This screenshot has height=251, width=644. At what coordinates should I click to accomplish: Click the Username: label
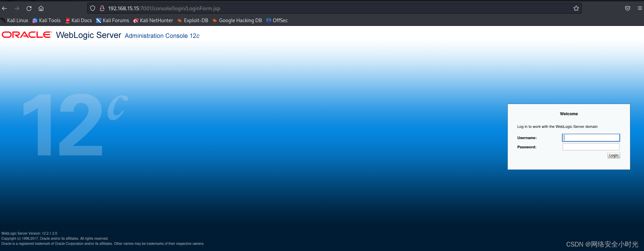pyautogui.click(x=527, y=138)
